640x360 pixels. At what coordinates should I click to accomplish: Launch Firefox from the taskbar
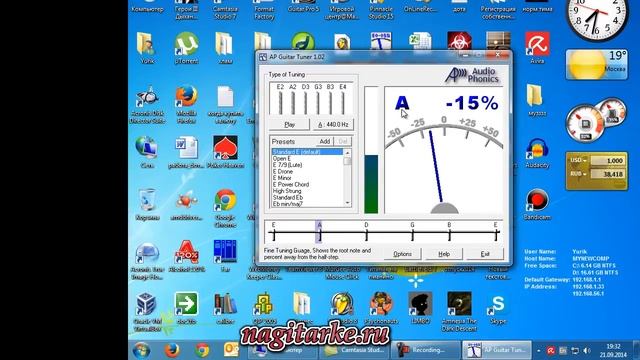point(172,350)
